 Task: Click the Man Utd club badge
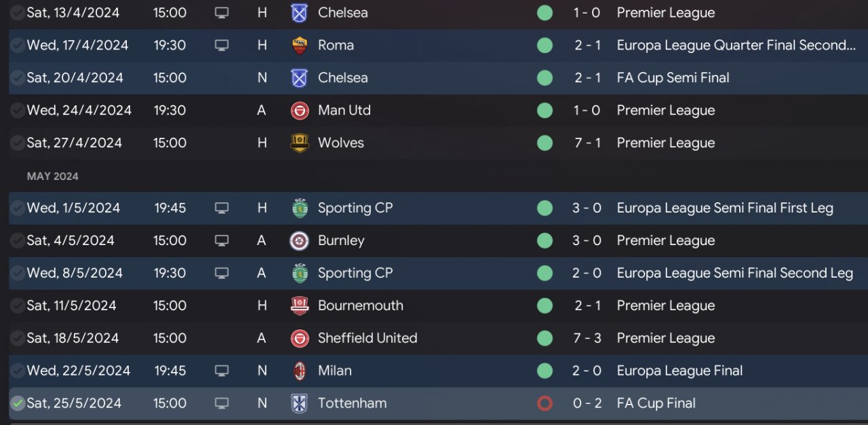299,111
